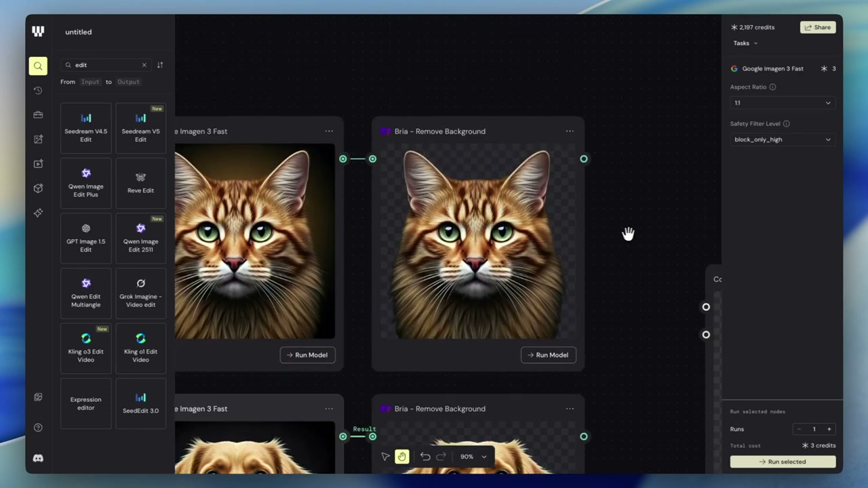Click the output port of cat Imagen node
The width and height of the screenshot is (868, 488).
(x=343, y=159)
